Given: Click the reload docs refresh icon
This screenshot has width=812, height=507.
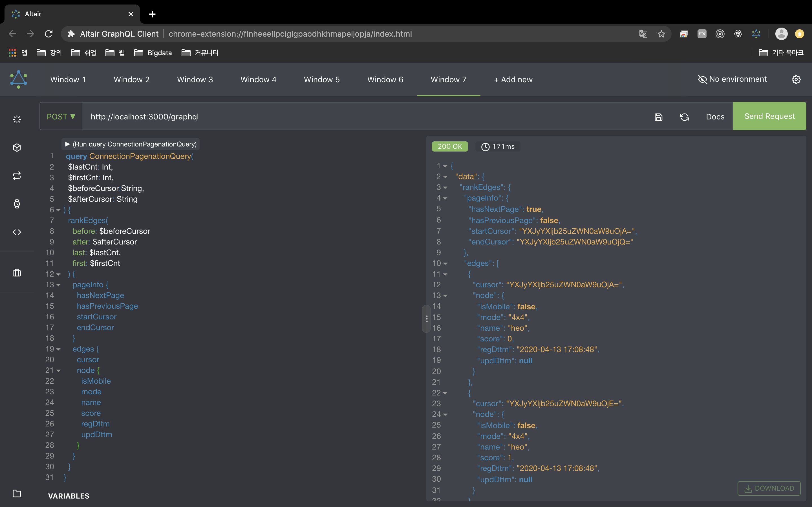Looking at the screenshot, I should (x=685, y=117).
